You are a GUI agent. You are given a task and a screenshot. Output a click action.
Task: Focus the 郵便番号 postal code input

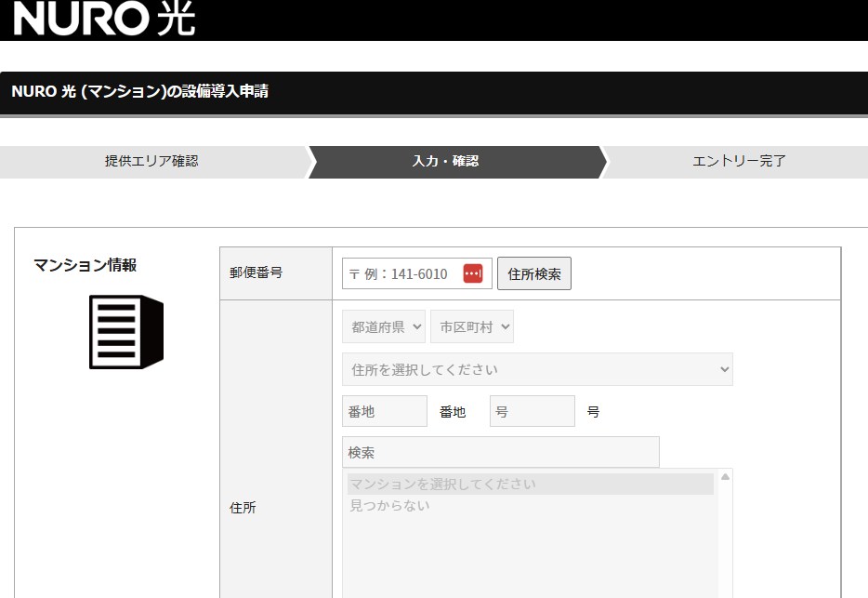pyautogui.click(x=401, y=273)
